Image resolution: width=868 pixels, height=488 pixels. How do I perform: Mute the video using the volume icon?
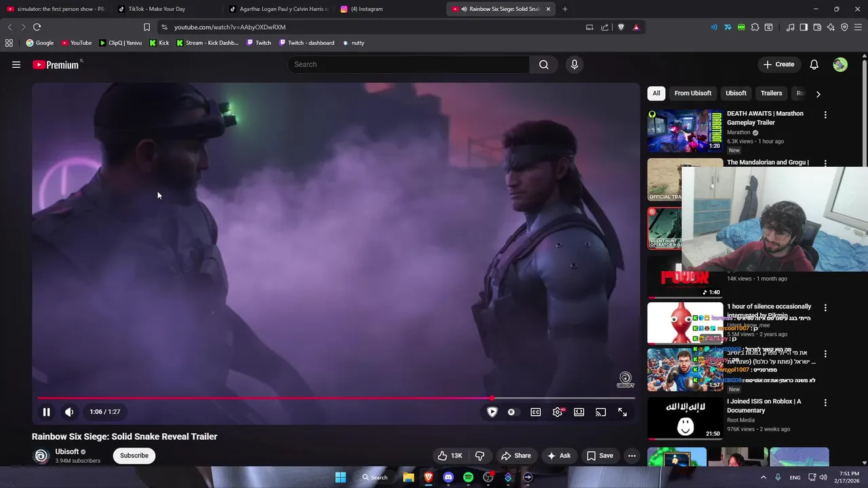click(69, 412)
